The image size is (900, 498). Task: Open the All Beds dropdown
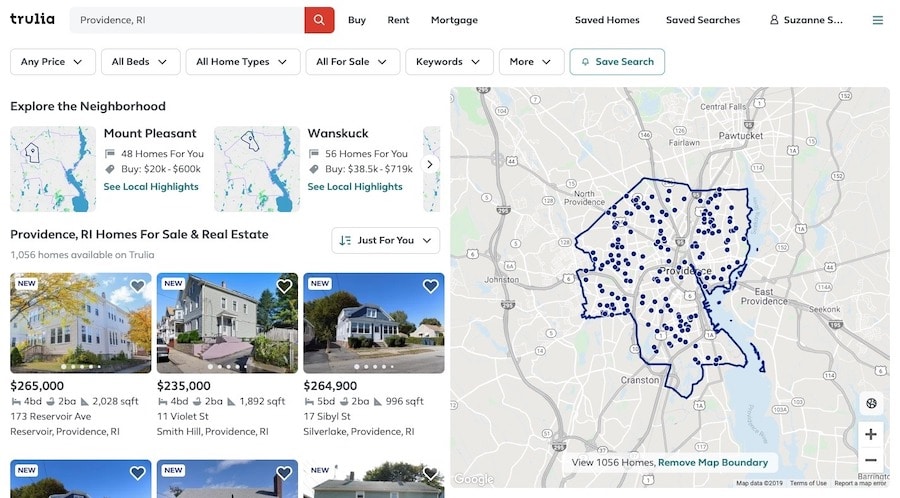pos(140,62)
